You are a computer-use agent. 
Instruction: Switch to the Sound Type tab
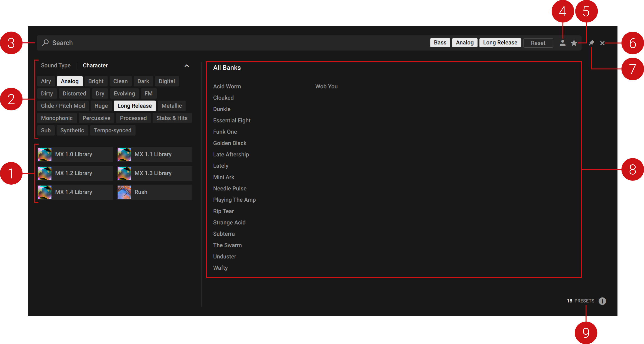(x=56, y=66)
